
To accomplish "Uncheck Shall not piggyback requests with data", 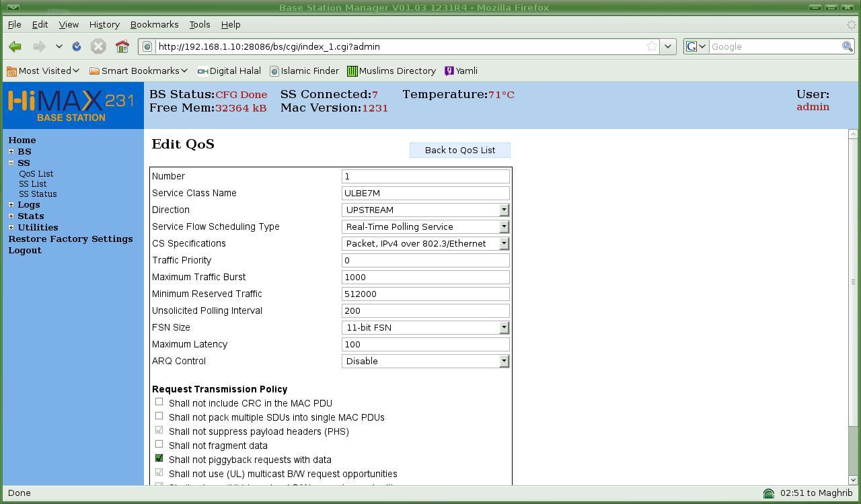I will (x=159, y=458).
